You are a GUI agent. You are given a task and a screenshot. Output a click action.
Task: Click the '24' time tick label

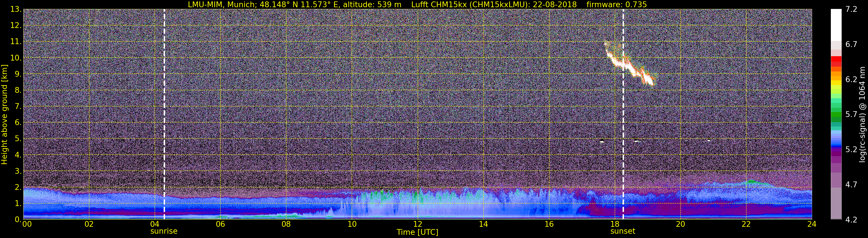(x=812, y=224)
